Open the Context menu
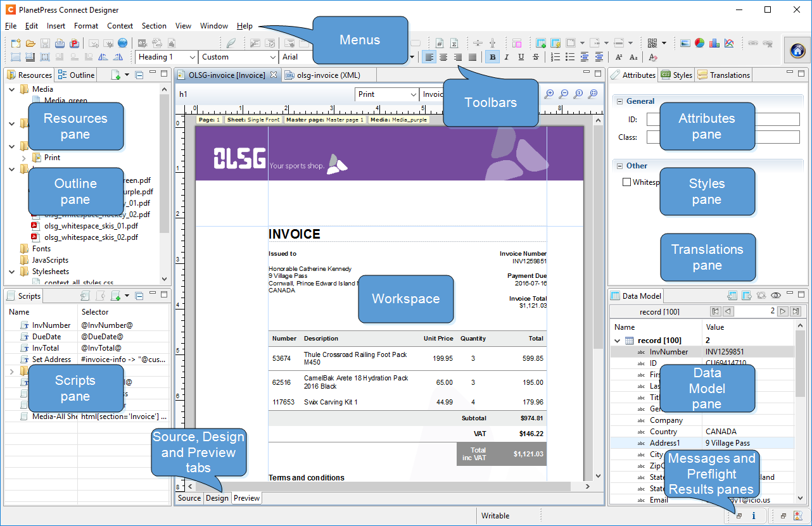The height and width of the screenshot is (526, 812). pyautogui.click(x=120, y=26)
